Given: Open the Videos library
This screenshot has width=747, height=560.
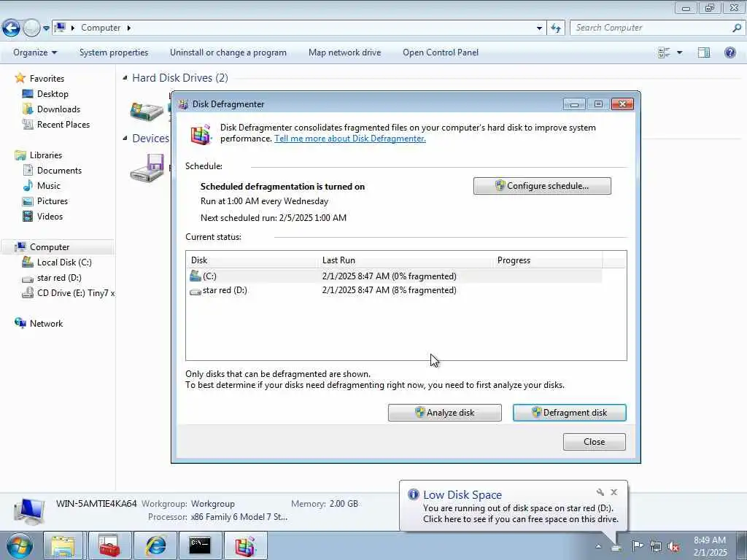Looking at the screenshot, I should click(50, 216).
